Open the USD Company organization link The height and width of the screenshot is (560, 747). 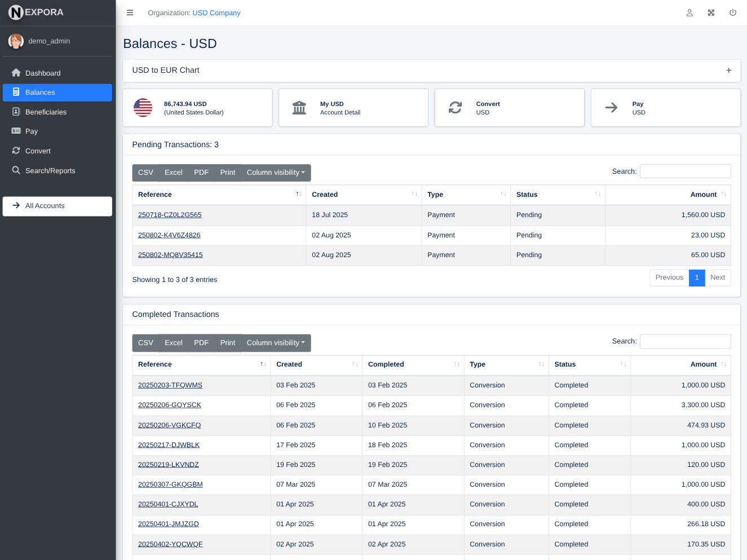pyautogui.click(x=216, y=12)
